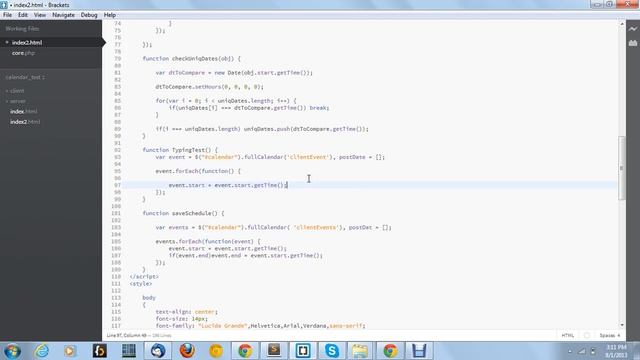Image resolution: width=640 pixels, height=360 pixels.
Task: Click the HTML language indicator in status bar
Action: [x=567, y=336]
